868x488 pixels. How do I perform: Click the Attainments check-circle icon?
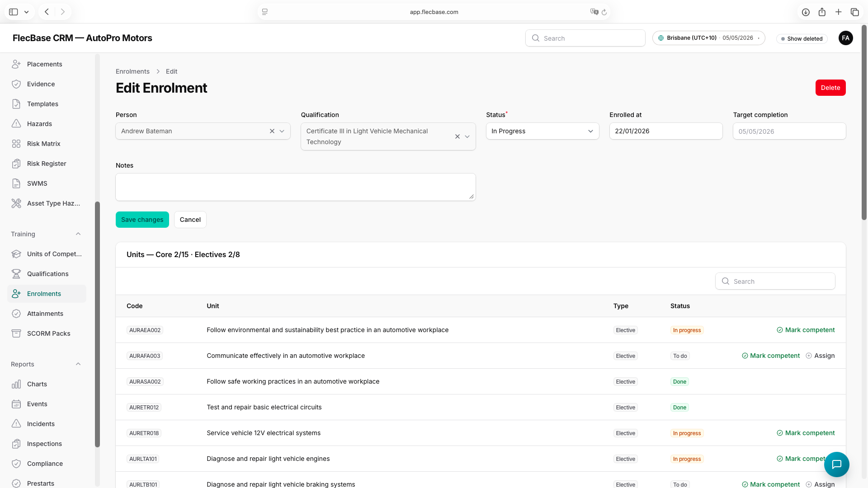(16, 314)
